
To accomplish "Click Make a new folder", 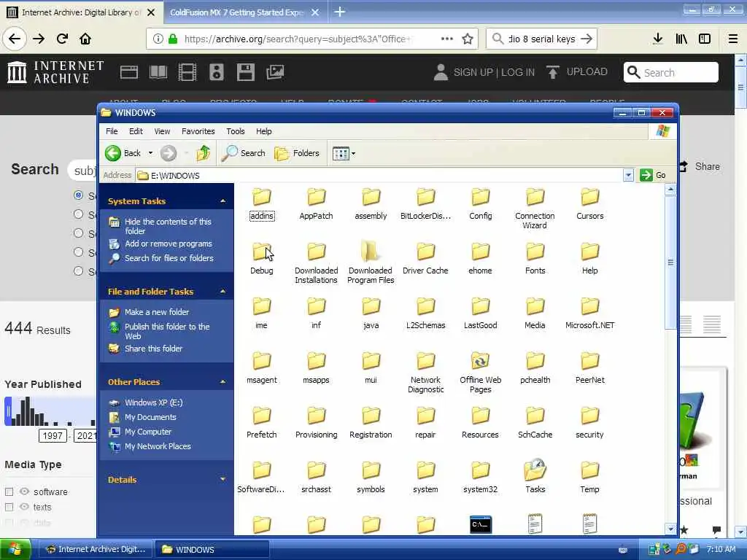I will (x=157, y=312).
